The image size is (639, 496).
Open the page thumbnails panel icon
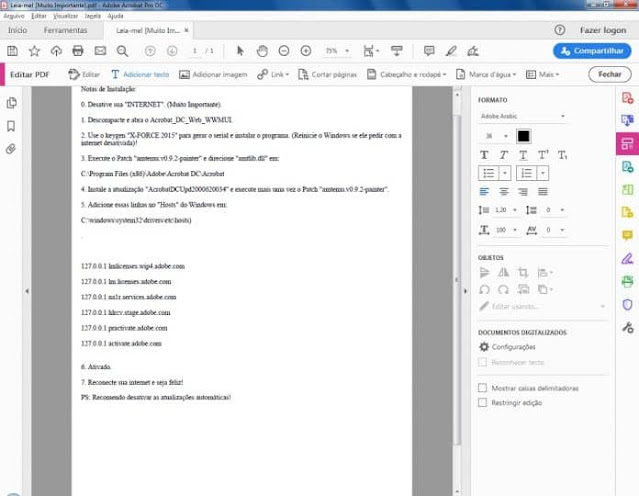click(x=12, y=103)
